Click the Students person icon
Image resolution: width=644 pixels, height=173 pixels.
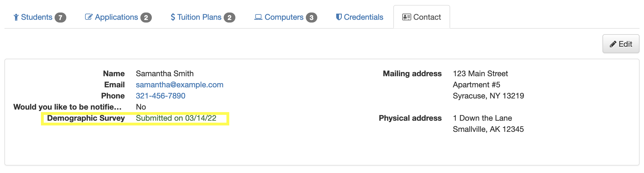(x=16, y=17)
